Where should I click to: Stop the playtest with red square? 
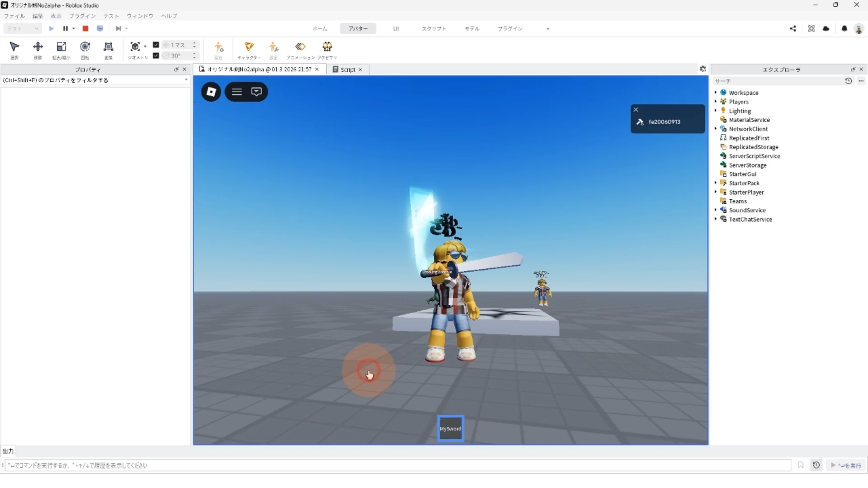[85, 28]
